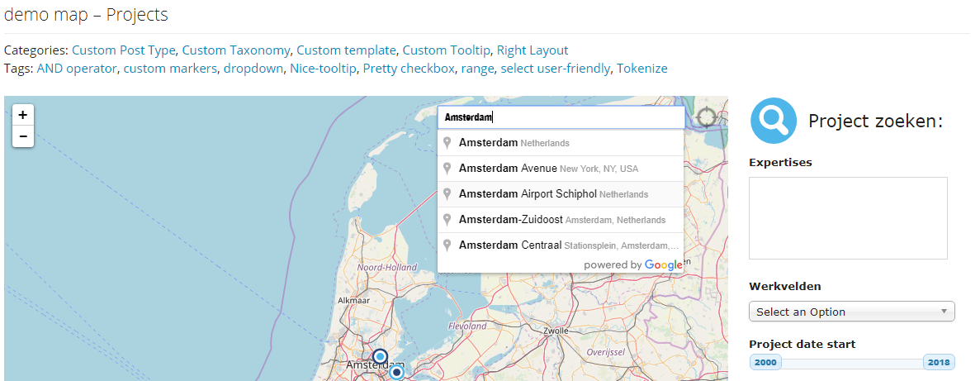Open the Werkvelden dropdown
Screen dimensions: 980x381
(851, 312)
